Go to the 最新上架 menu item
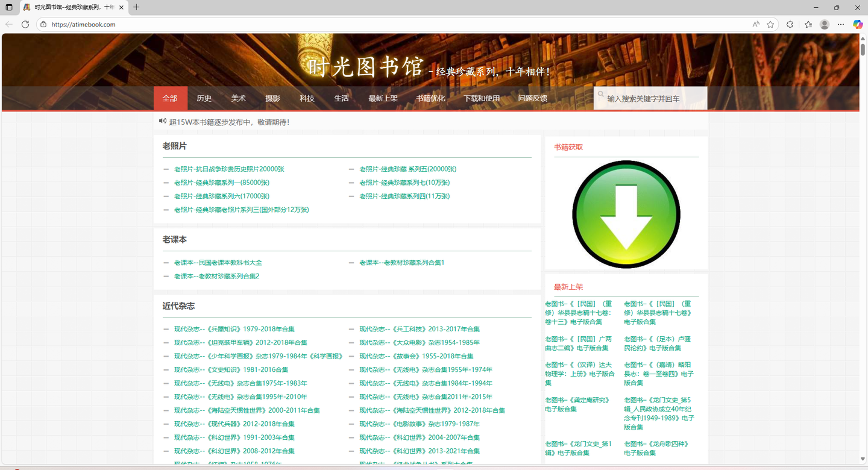This screenshot has width=868, height=470. click(x=383, y=98)
